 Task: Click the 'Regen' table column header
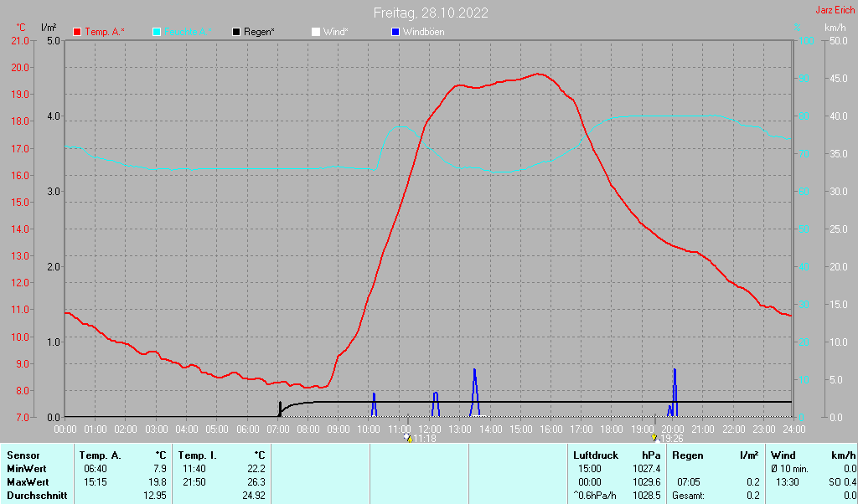[x=687, y=455]
